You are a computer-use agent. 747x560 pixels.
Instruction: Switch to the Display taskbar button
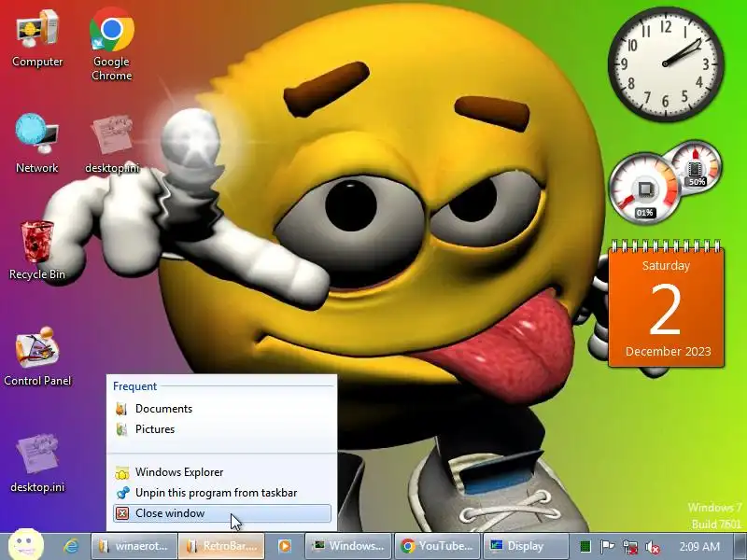point(526,546)
